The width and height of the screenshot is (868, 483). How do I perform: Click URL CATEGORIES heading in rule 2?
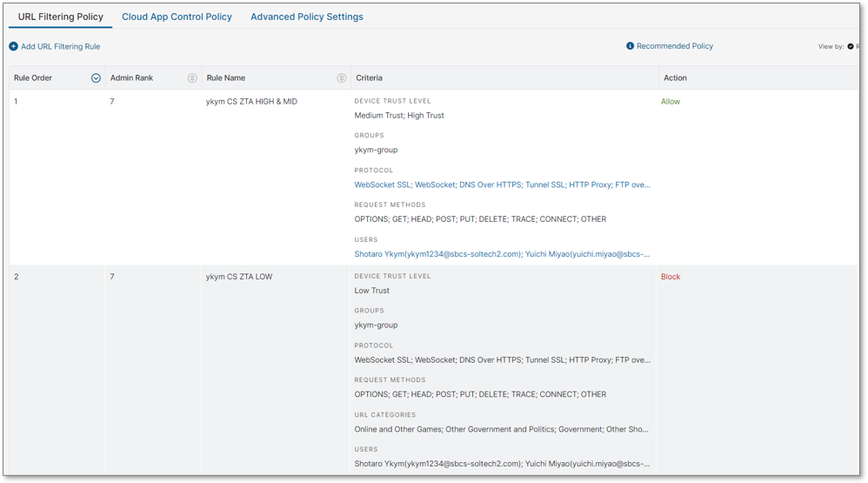[x=384, y=414]
